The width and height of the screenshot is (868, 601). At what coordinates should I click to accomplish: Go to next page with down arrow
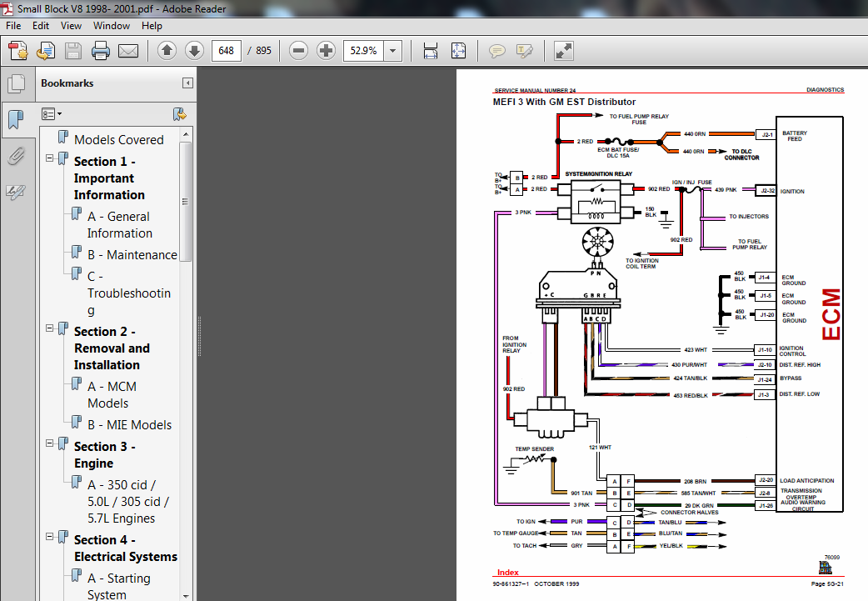tap(193, 51)
